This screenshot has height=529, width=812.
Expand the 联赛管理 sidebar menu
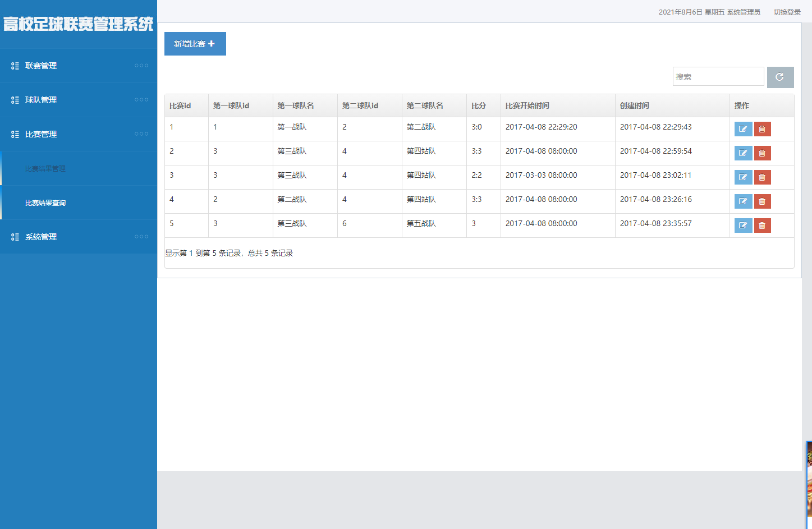point(41,66)
